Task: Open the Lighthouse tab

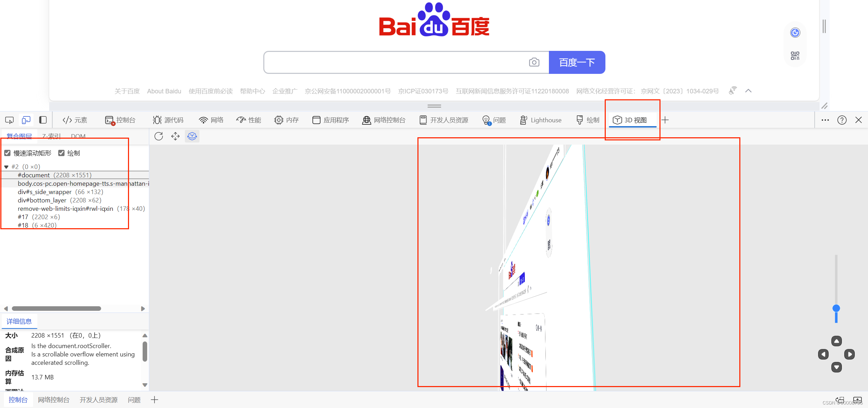Action: click(541, 120)
